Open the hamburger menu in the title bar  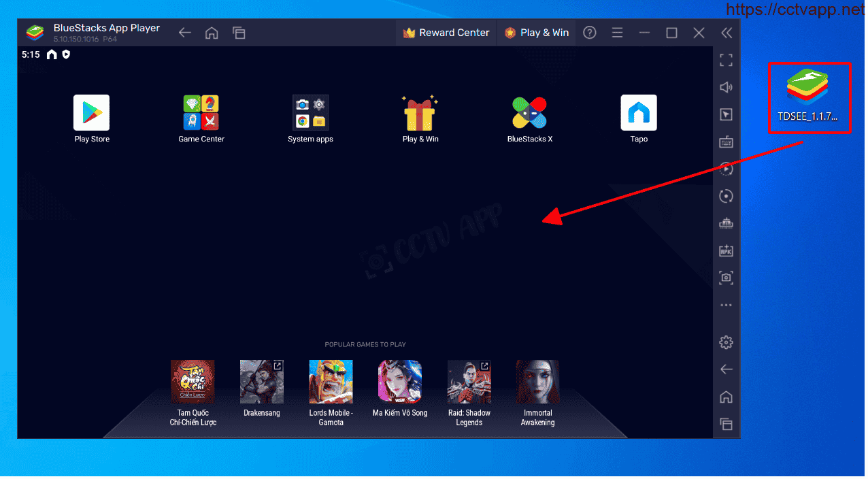coord(617,33)
